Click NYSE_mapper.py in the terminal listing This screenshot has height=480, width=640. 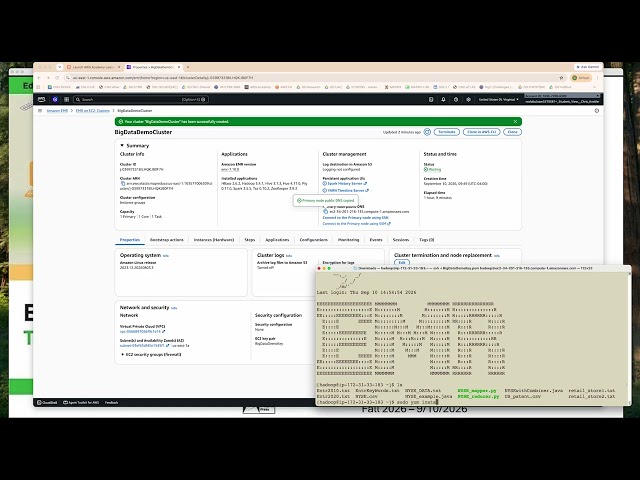coord(478,391)
